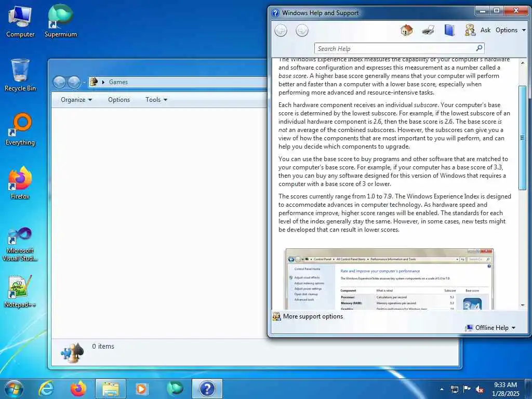
Task: Click the performance screenshot in the Help article
Action: (389, 279)
